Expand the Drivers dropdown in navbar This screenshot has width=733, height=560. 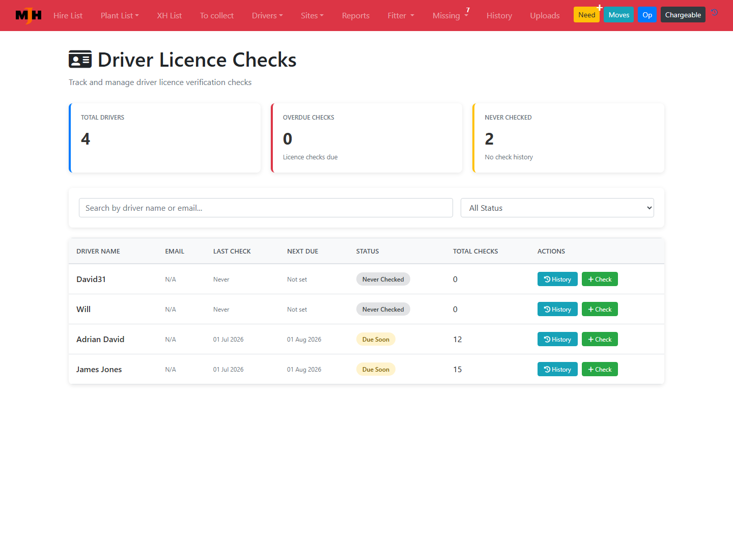click(267, 15)
